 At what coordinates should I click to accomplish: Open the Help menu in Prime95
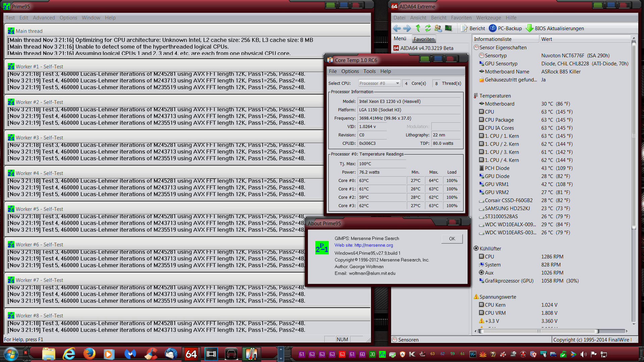[x=110, y=18]
